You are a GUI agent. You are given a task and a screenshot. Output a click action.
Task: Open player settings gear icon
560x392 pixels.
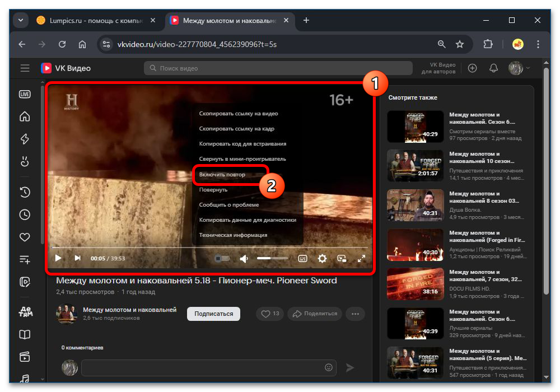click(x=322, y=259)
